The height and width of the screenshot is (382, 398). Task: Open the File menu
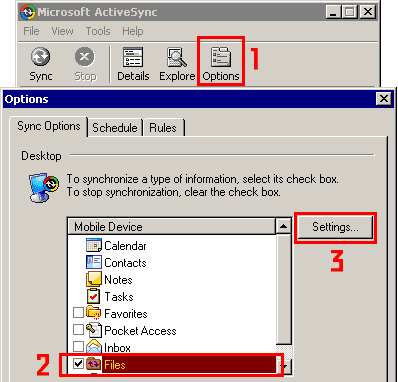[31, 31]
